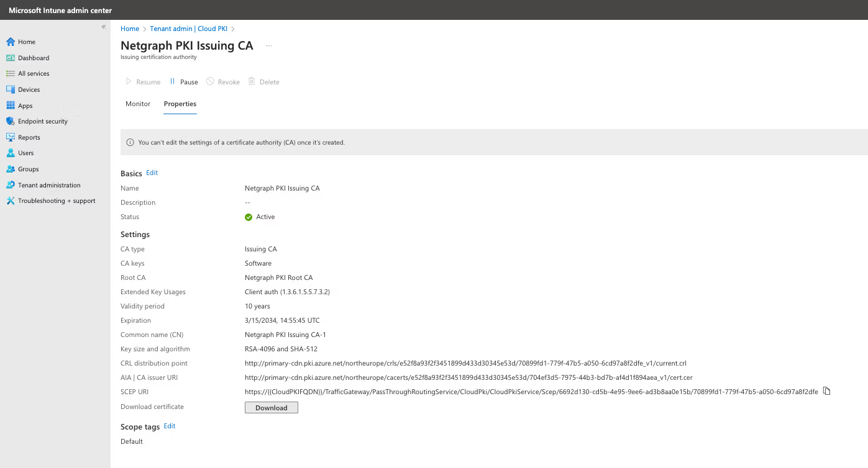Pause the issuing certification authority
The height and width of the screenshot is (468, 868).
point(183,82)
